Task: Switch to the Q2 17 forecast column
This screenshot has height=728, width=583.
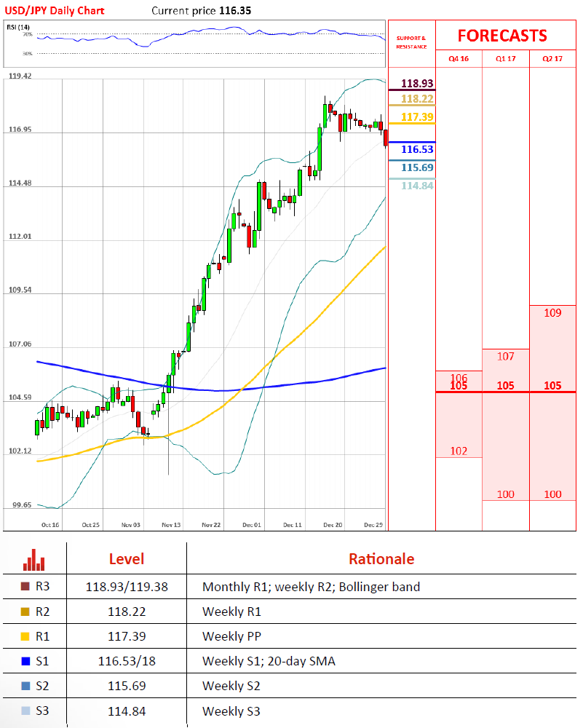Action: tap(552, 58)
